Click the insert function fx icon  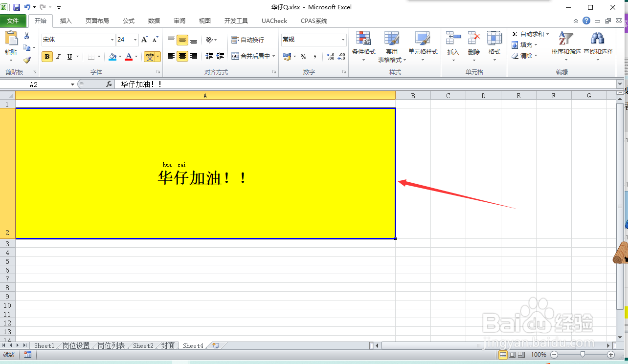109,84
